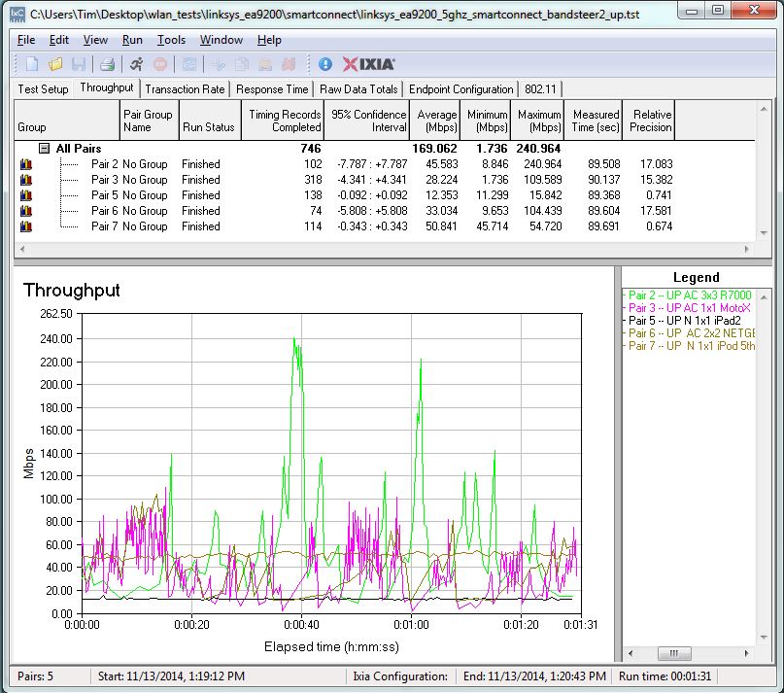This screenshot has width=784, height=693.
Task: Open the Window menu
Action: pos(221,40)
